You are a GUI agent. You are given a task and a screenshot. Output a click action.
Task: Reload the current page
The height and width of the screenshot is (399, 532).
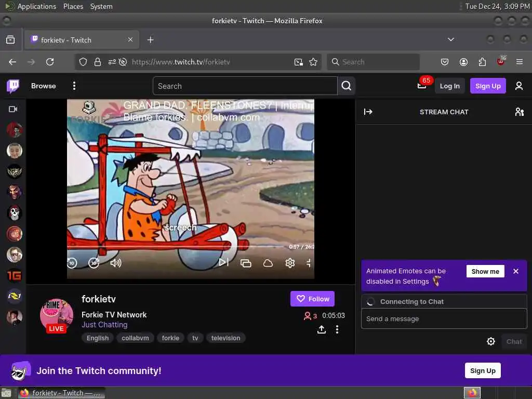[x=50, y=62]
